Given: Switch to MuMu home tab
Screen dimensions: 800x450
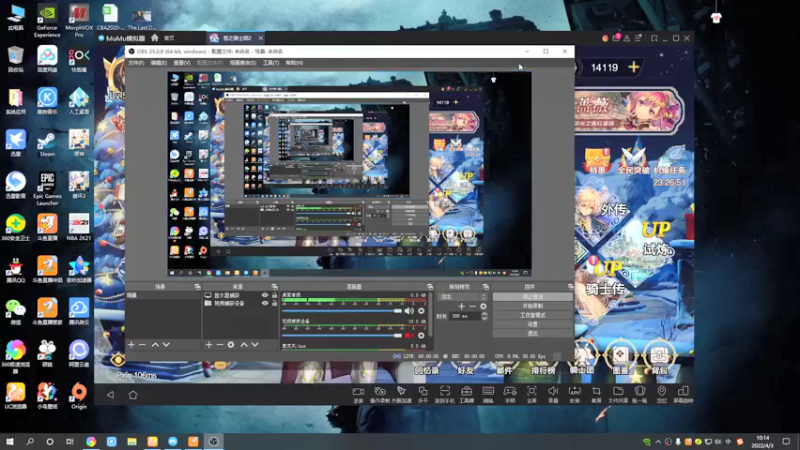Looking at the screenshot, I should click(x=163, y=38).
